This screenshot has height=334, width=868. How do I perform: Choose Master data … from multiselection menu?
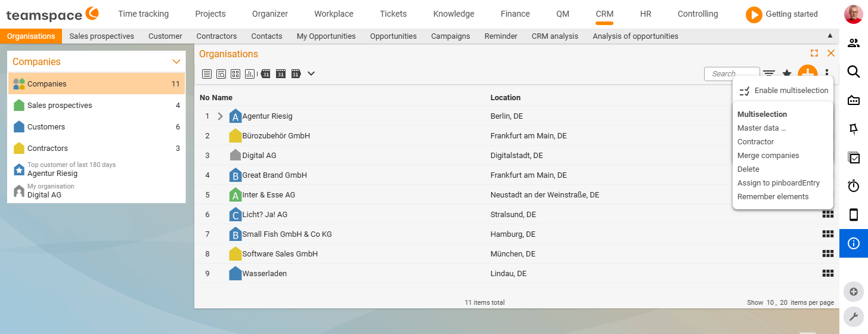[762, 128]
